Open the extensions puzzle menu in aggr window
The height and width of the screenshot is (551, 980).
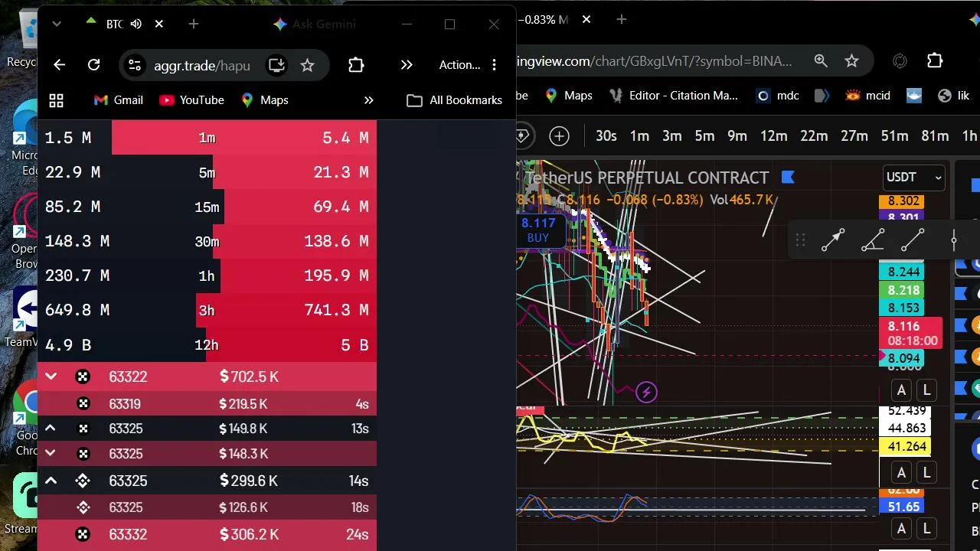click(x=356, y=65)
